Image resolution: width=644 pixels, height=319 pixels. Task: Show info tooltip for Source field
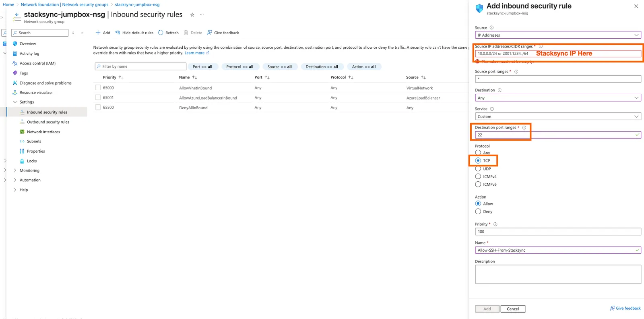coord(491,28)
